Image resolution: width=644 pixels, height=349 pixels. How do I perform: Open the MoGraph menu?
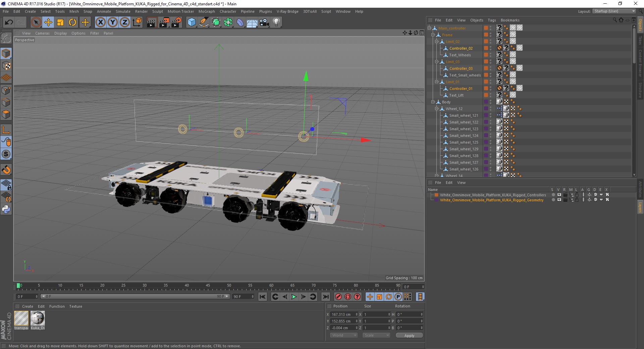[207, 11]
